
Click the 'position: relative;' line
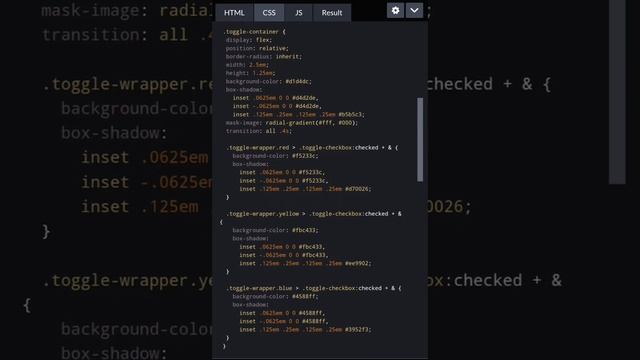(257, 48)
